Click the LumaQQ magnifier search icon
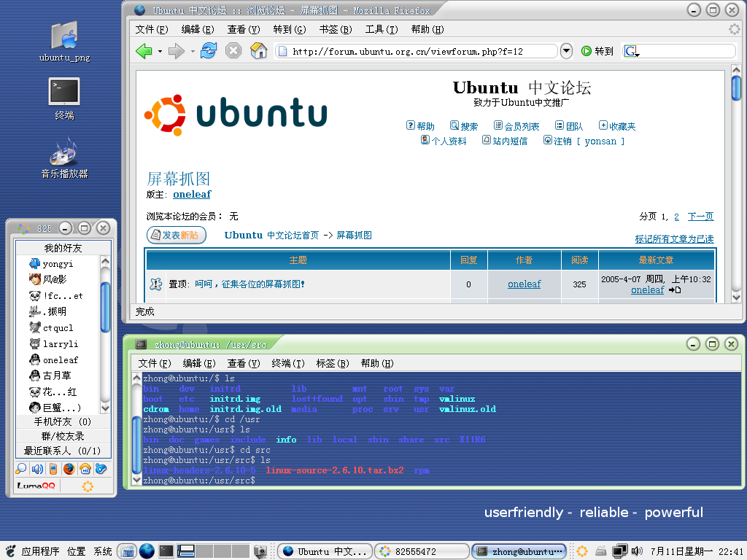This screenshot has height=560, width=747. click(21, 469)
